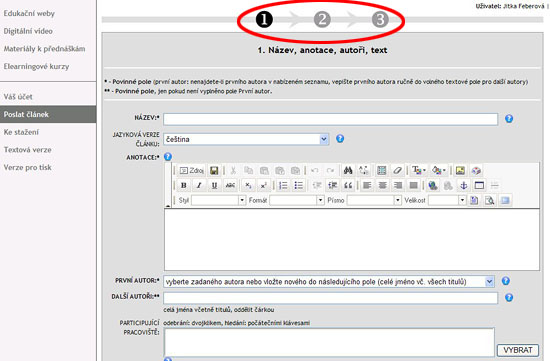Open the Formát dropdown
This screenshot has width=550, height=361.
click(x=297, y=200)
